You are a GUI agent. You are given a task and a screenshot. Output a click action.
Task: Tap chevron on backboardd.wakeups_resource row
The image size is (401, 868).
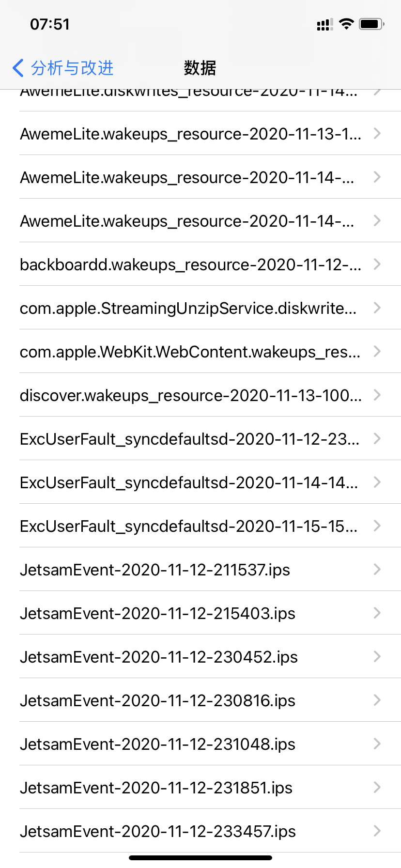(377, 264)
